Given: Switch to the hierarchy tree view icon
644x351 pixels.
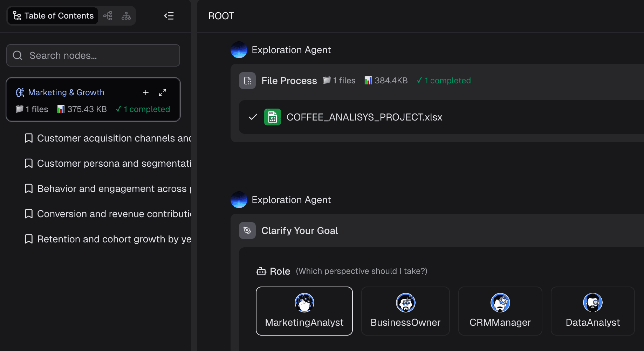Looking at the screenshot, I should (126, 16).
